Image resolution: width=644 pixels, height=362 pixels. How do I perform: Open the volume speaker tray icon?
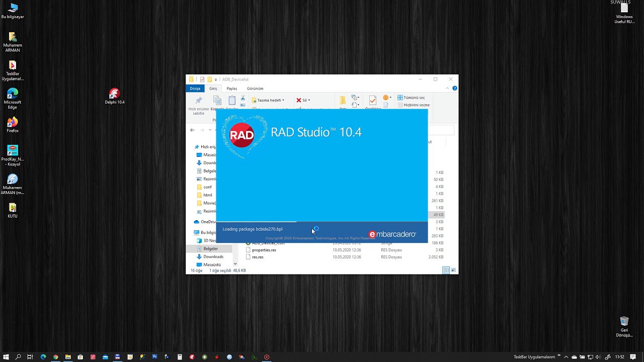[597, 357]
